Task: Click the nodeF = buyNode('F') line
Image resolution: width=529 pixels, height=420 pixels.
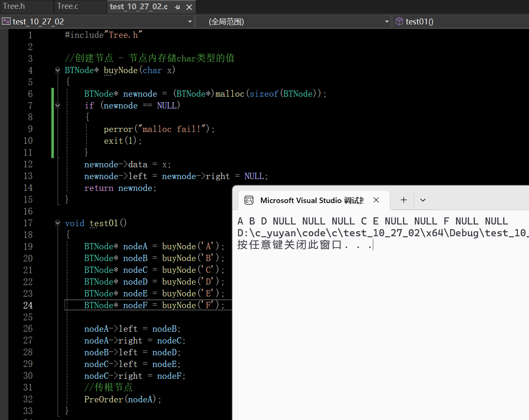Action: pos(154,305)
